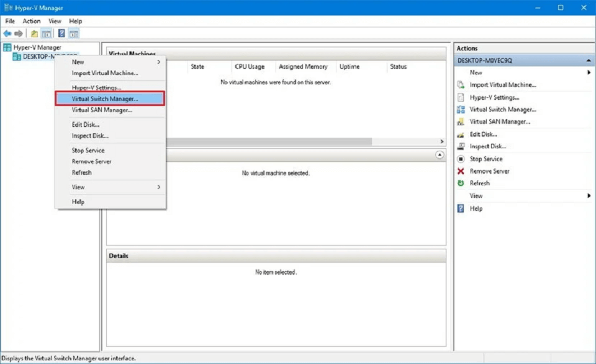Choose Import Virtual Machine in context menu
Image resolution: width=596 pixels, height=364 pixels.
click(x=110, y=73)
